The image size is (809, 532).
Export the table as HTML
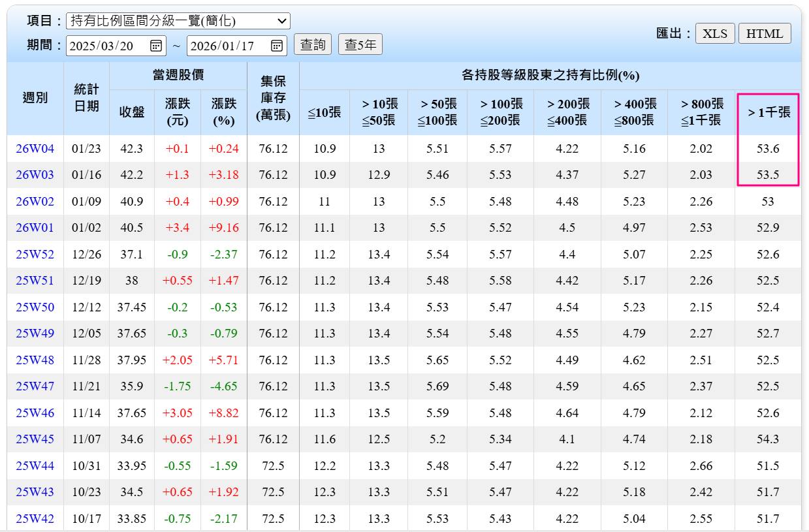pyautogui.click(x=765, y=33)
